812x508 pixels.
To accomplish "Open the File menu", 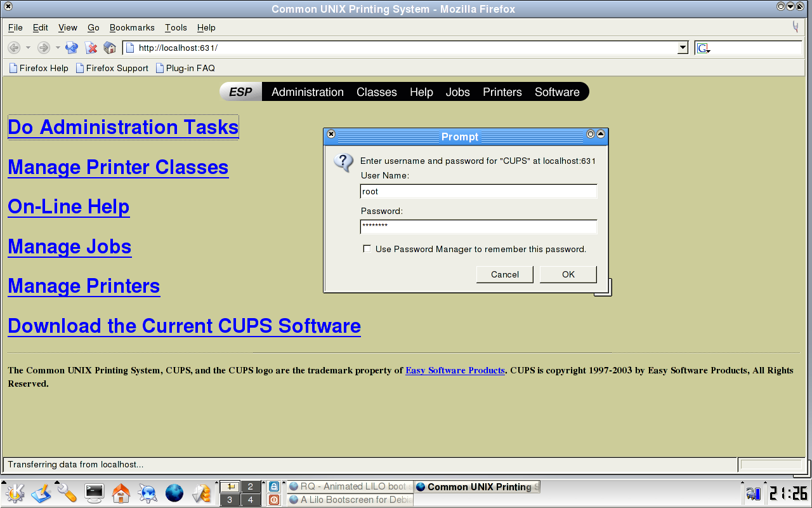I will tap(15, 27).
